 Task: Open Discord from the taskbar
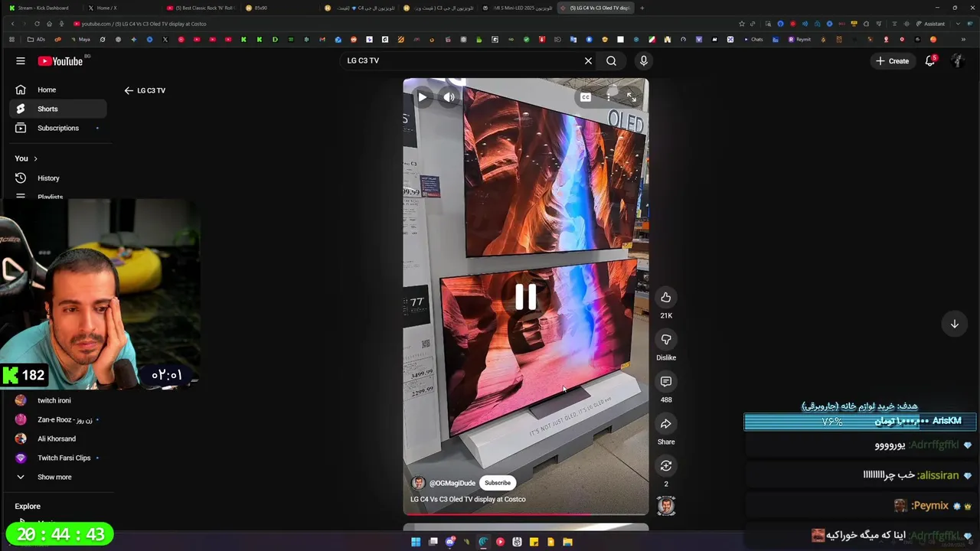(449, 542)
